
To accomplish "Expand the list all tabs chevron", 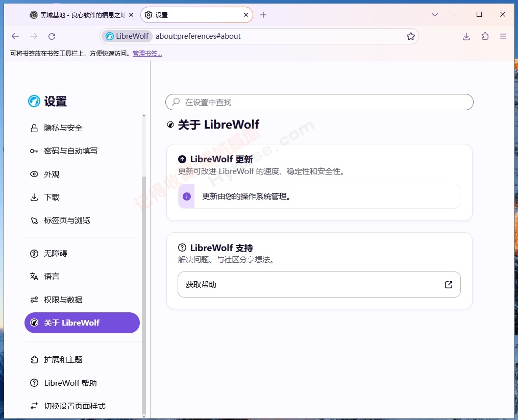I will (x=435, y=15).
